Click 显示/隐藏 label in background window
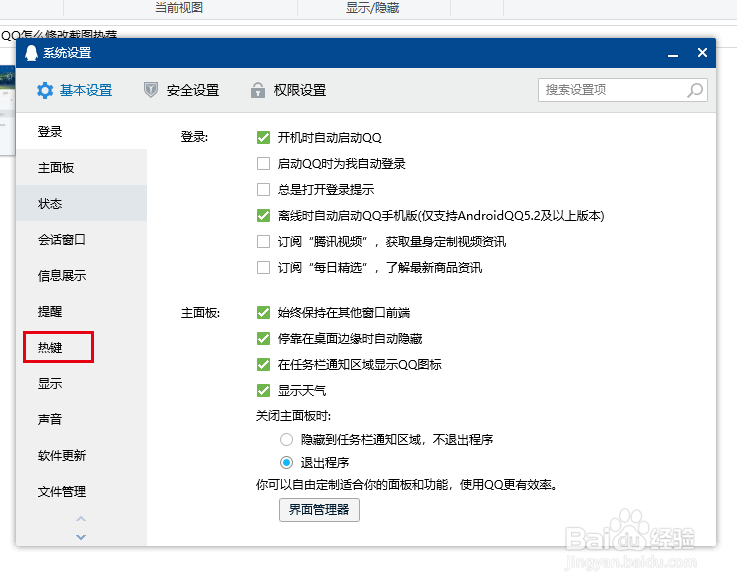Viewport: 737px width, 588px height. [x=373, y=8]
